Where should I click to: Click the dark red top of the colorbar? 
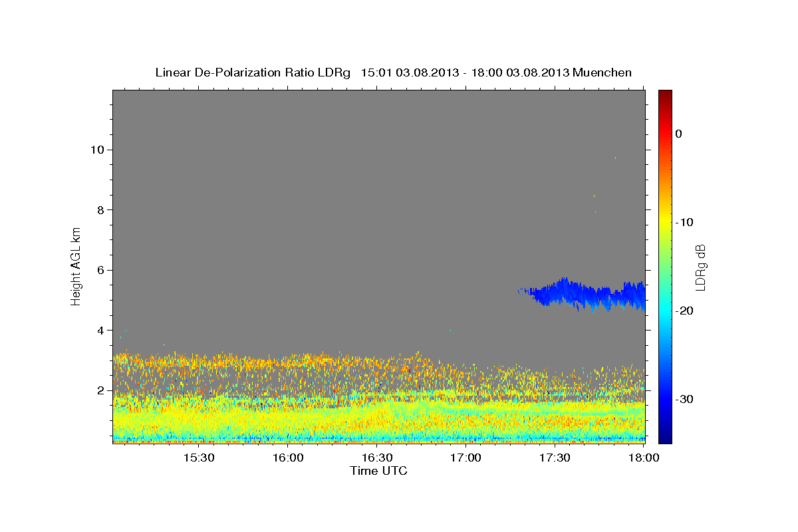click(x=665, y=95)
